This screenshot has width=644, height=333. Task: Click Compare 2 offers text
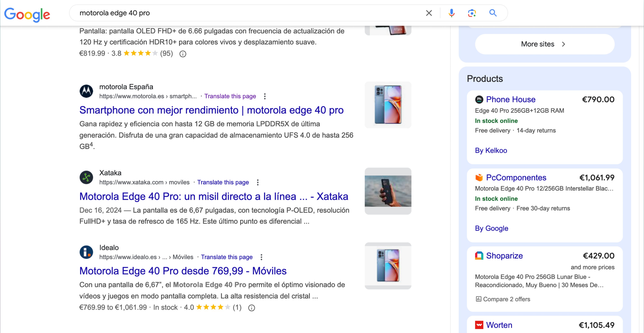click(507, 299)
